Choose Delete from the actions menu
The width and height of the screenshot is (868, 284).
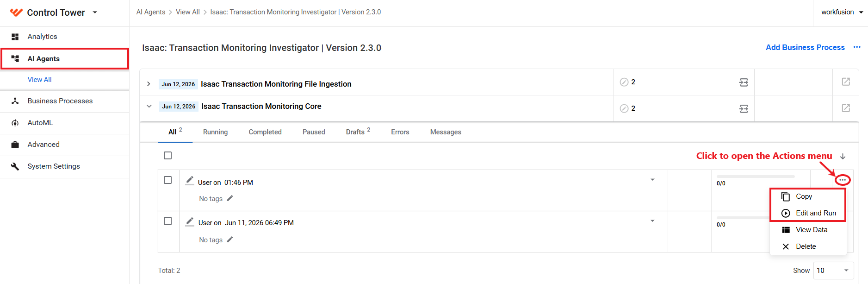click(x=808, y=246)
